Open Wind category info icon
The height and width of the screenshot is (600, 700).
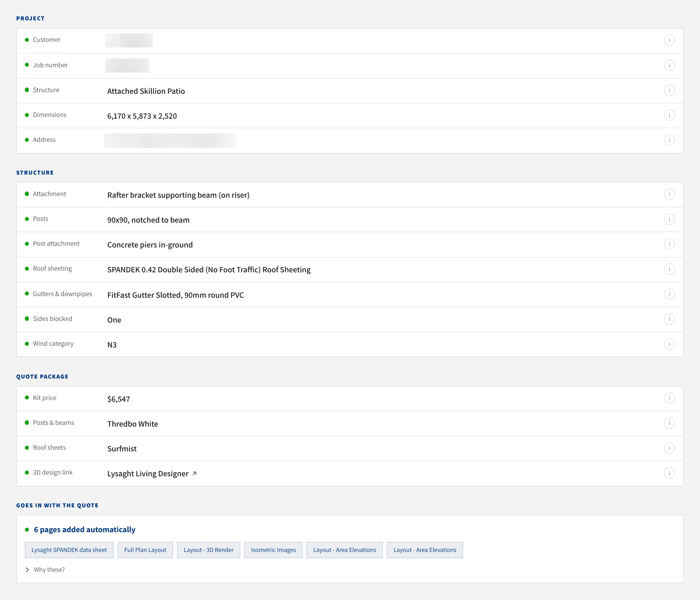point(669,344)
